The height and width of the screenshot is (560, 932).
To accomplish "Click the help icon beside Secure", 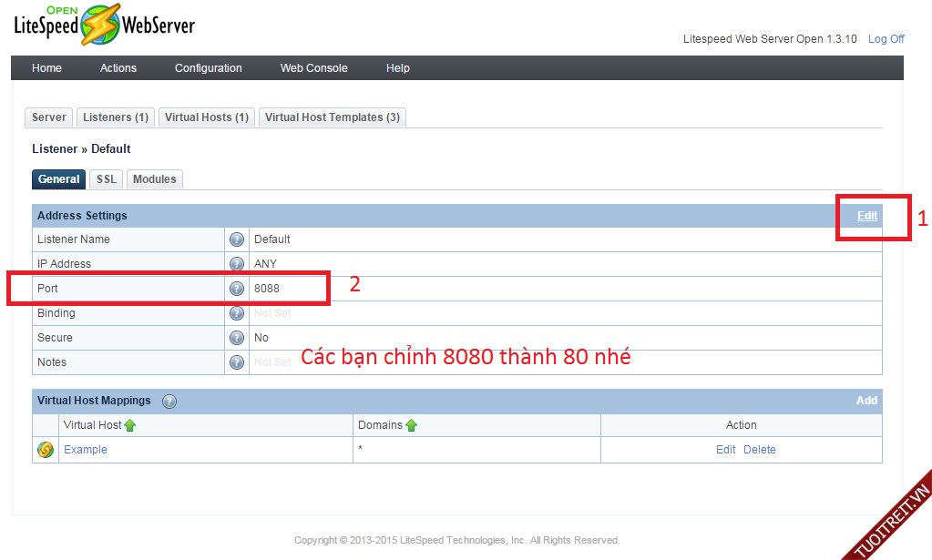I will [x=237, y=338].
